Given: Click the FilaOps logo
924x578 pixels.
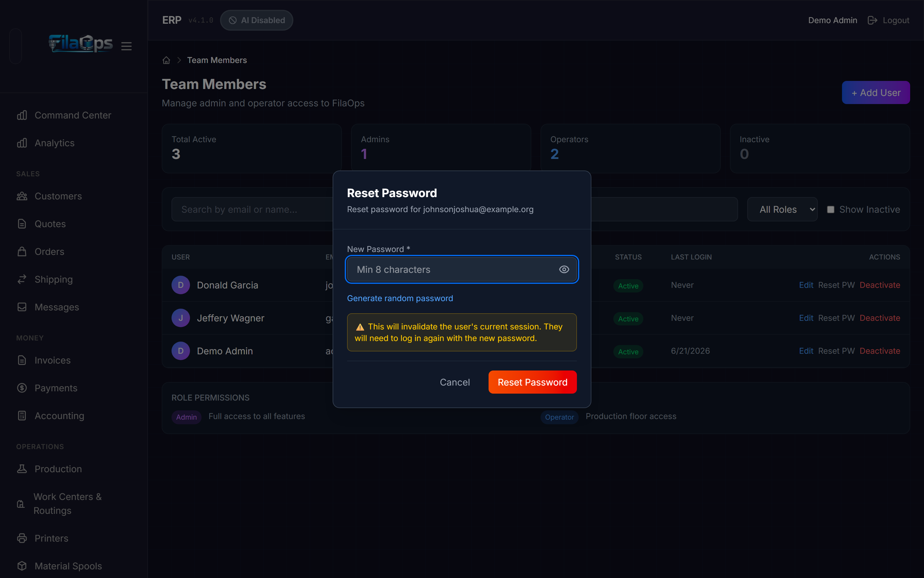Looking at the screenshot, I should 81,44.
